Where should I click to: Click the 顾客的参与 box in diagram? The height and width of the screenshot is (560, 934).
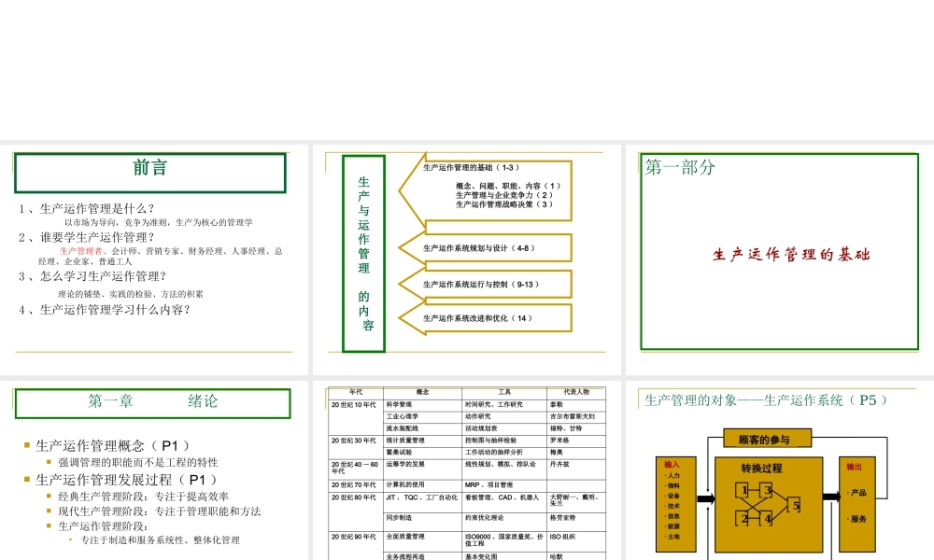(767, 439)
